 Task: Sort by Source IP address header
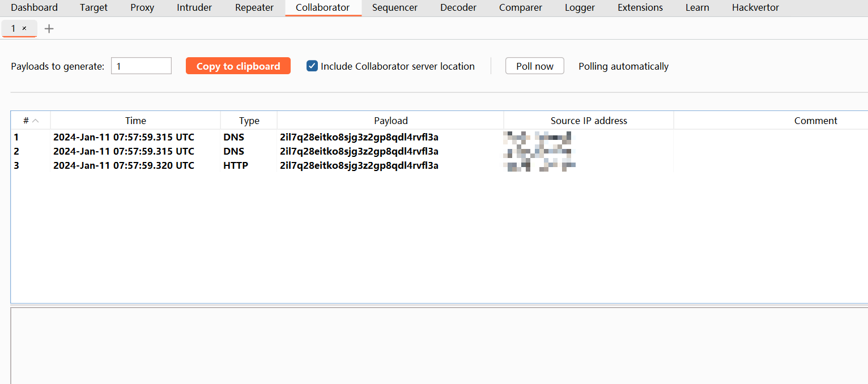(x=589, y=121)
